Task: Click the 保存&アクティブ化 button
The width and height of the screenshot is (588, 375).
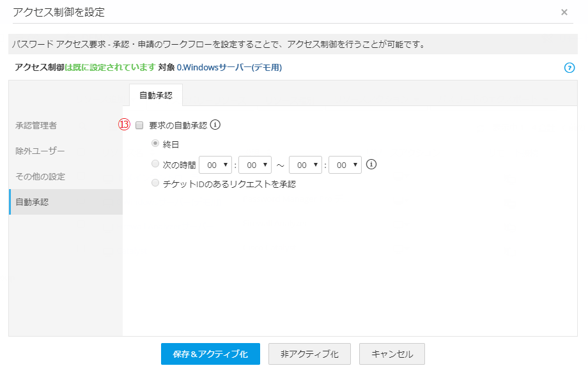Action: point(210,354)
